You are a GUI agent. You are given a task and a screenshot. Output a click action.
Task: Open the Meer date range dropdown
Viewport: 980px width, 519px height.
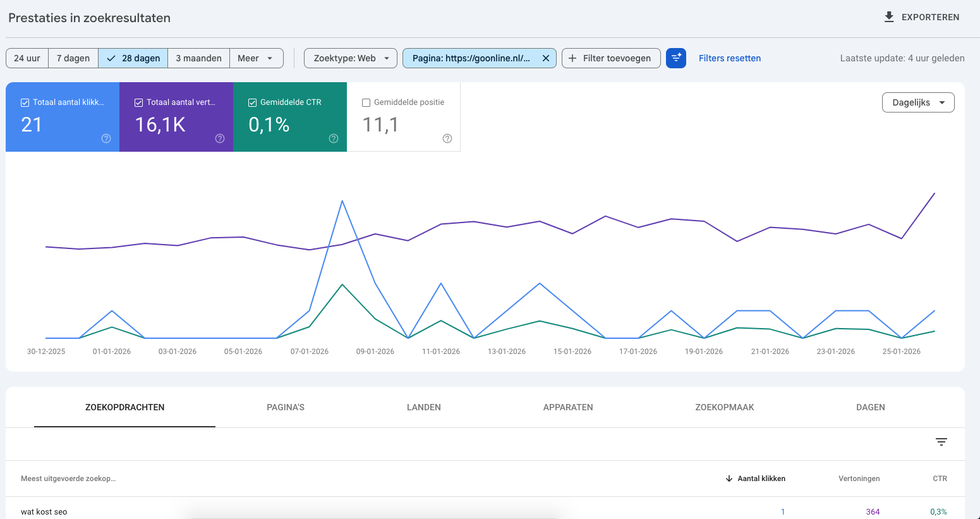pos(256,58)
